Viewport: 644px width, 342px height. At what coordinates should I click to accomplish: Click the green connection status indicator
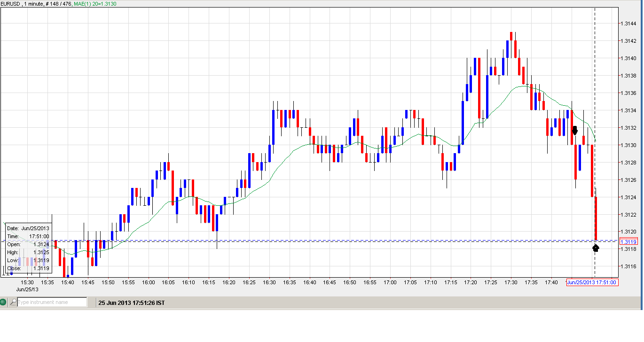coord(3,303)
